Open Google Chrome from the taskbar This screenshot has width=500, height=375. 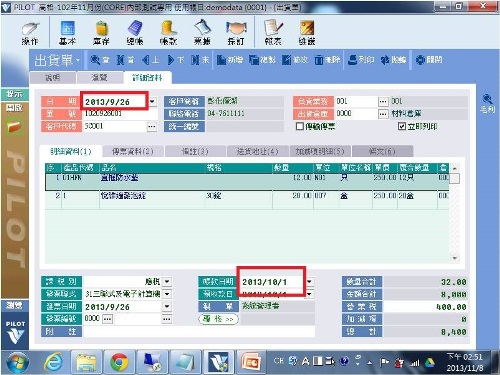119,362
